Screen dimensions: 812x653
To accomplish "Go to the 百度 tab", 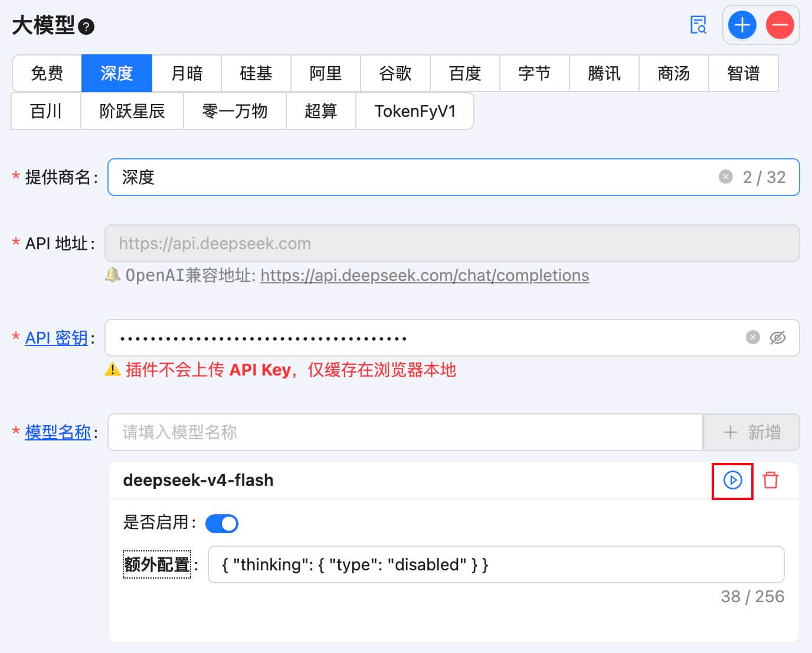I will pyautogui.click(x=465, y=73).
